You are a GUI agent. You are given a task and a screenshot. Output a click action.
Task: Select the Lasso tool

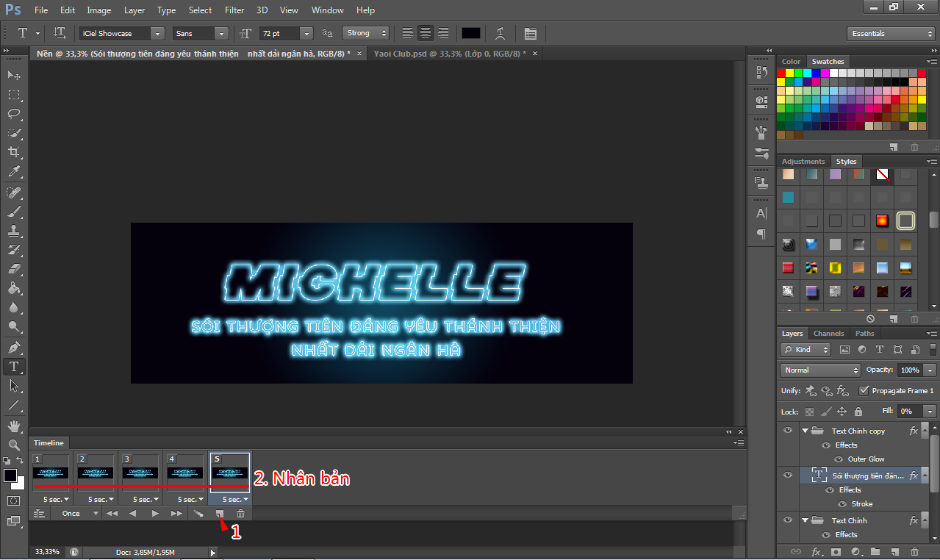point(14,113)
